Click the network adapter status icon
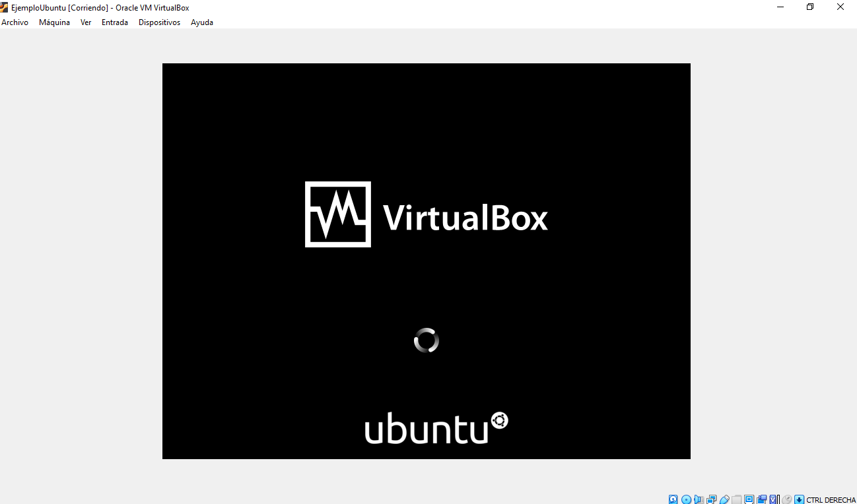The image size is (857, 504). click(712, 499)
